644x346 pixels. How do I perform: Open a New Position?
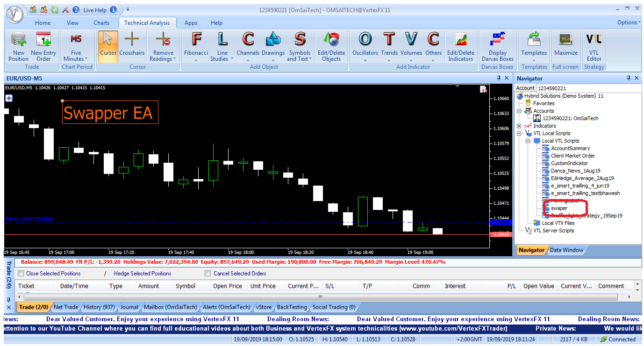click(19, 47)
